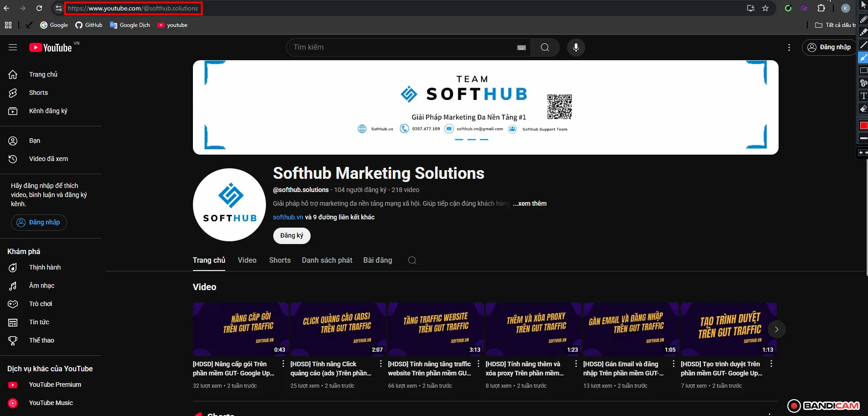
Task: Show next videos with right chevron arrow
Action: [776, 329]
